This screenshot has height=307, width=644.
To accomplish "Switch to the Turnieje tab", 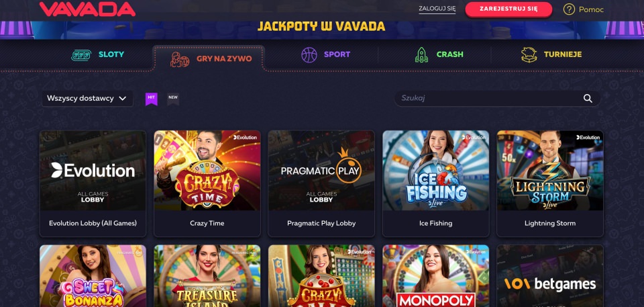I will 551,54.
